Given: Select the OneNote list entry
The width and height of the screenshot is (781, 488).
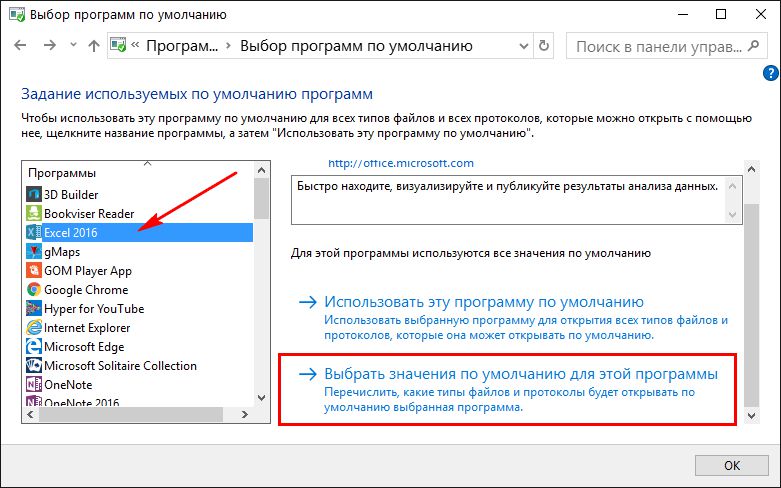Looking at the screenshot, I should pyautogui.click(x=70, y=384).
